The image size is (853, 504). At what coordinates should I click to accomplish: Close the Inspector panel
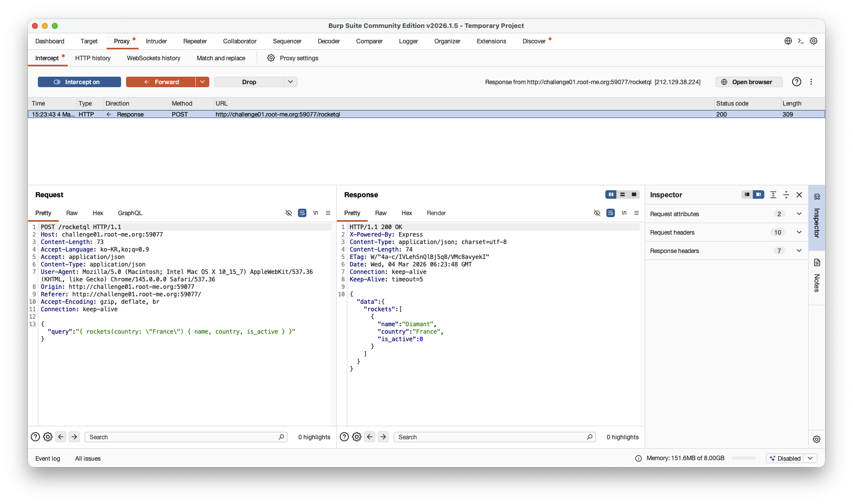(x=799, y=195)
